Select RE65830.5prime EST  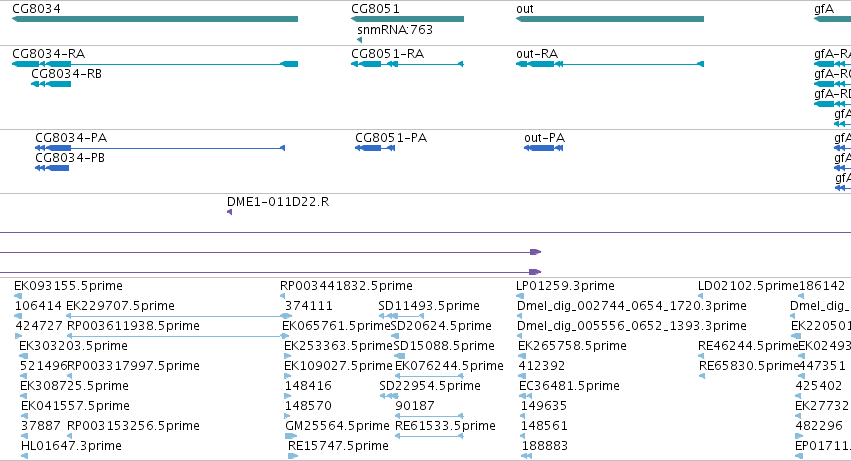[702, 376]
